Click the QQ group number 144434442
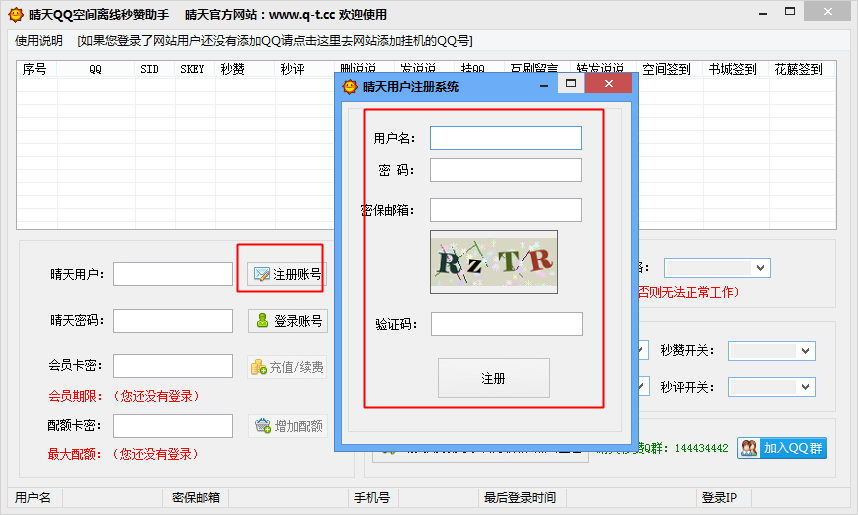This screenshot has width=858, height=515. pyautogui.click(x=702, y=448)
